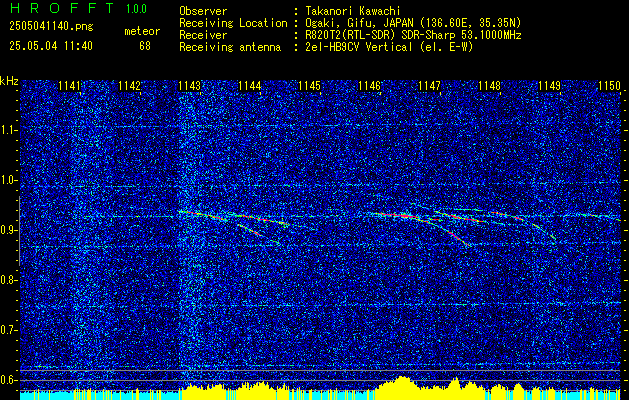Click the red meteor echo trace after 1143
629x400 pixels.
[203, 215]
